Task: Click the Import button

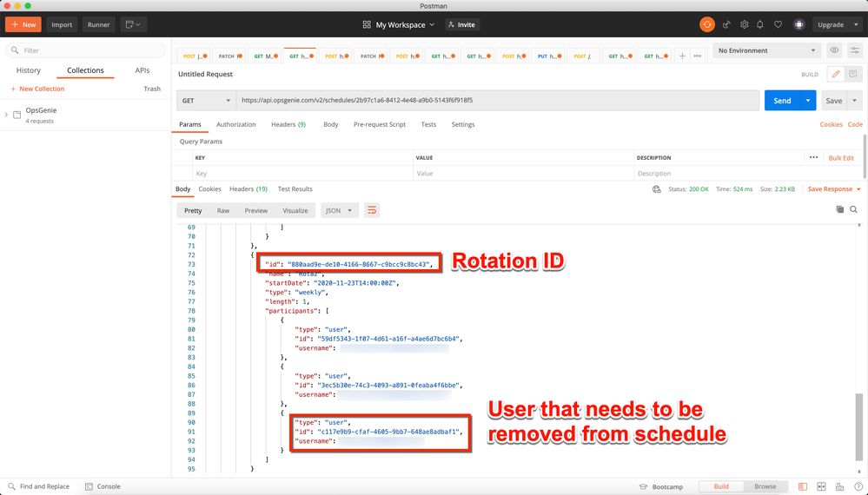Action: (62, 24)
